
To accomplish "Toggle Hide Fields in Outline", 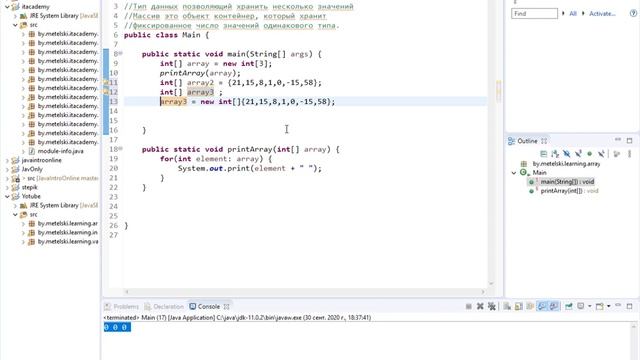I will (567, 153).
